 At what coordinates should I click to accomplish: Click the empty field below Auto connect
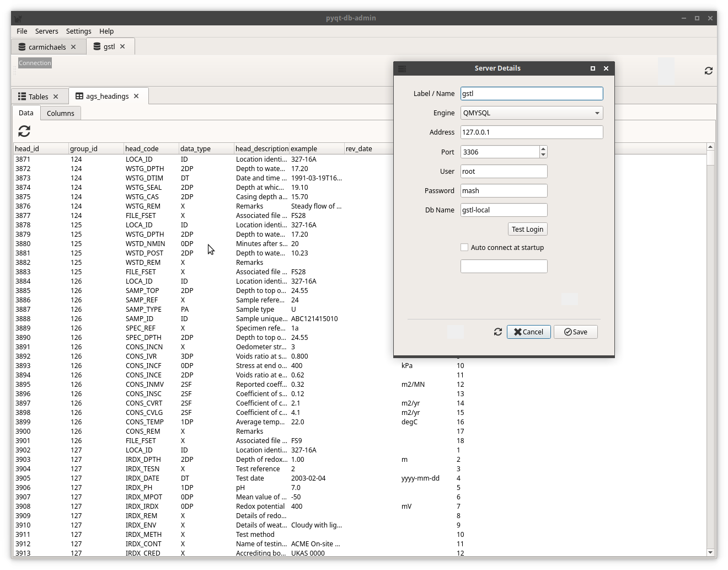click(504, 267)
